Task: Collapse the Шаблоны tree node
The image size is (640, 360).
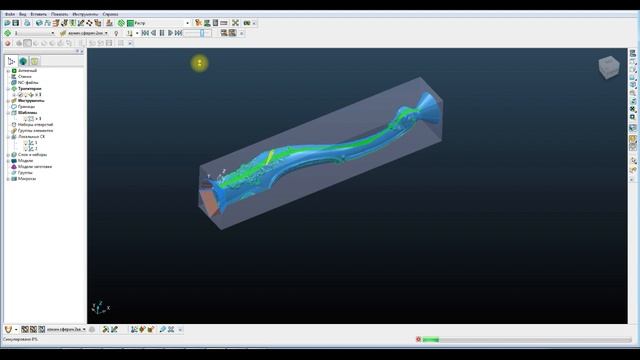Action: coord(8,113)
